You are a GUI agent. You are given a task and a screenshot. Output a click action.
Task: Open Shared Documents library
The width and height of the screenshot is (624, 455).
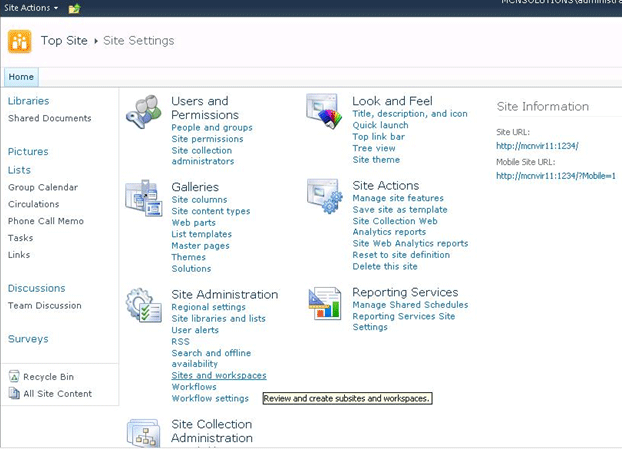pyautogui.click(x=50, y=118)
